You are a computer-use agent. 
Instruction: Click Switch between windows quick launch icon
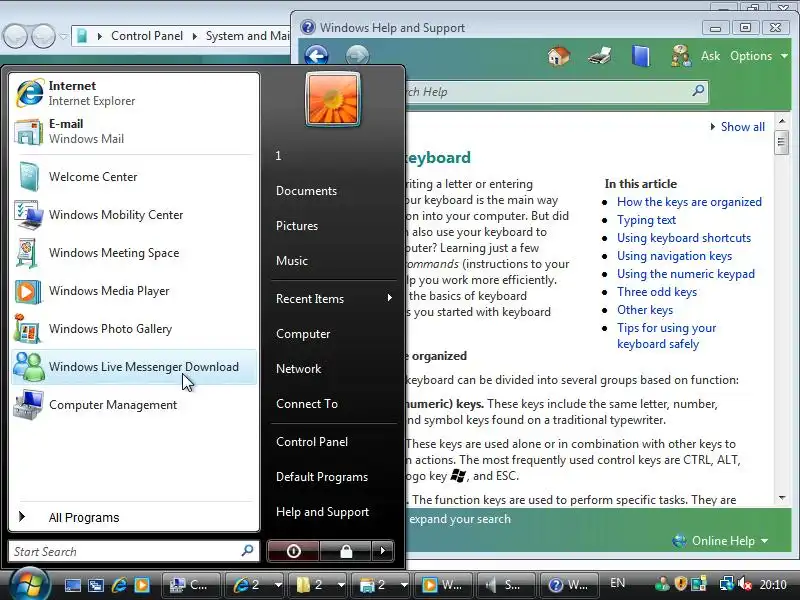[x=96, y=585]
